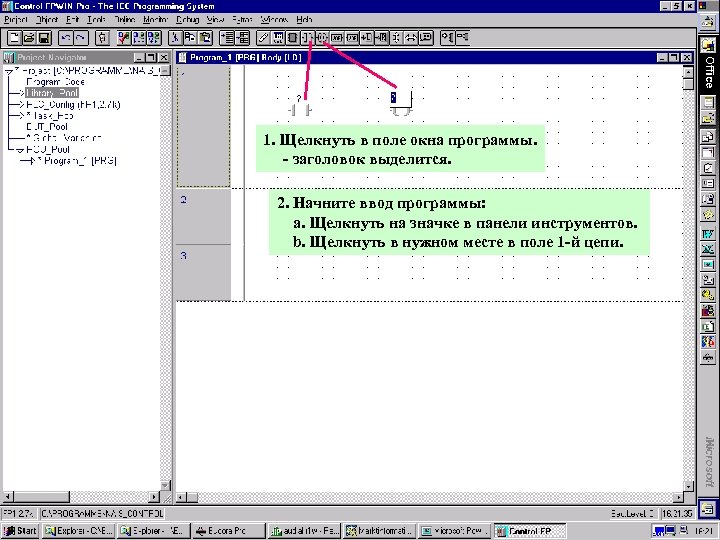Screen dimensions: 720x540
Task: Click the Project Navigator title icon
Action: pos(9,57)
